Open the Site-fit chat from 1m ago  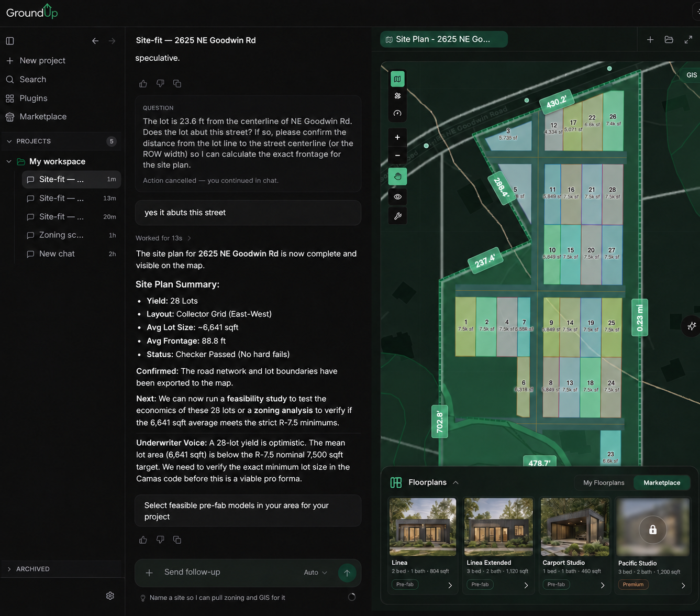(x=71, y=179)
